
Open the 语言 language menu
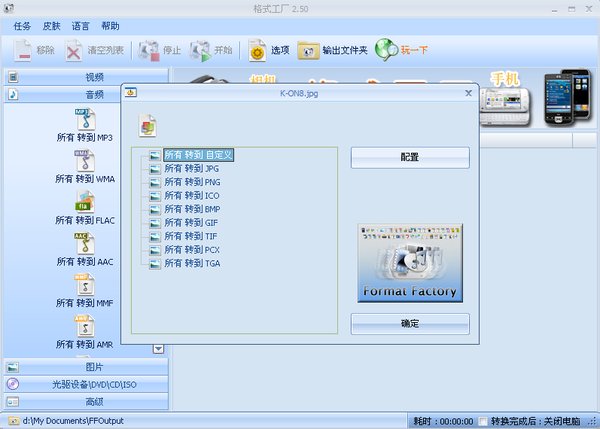[x=80, y=26]
